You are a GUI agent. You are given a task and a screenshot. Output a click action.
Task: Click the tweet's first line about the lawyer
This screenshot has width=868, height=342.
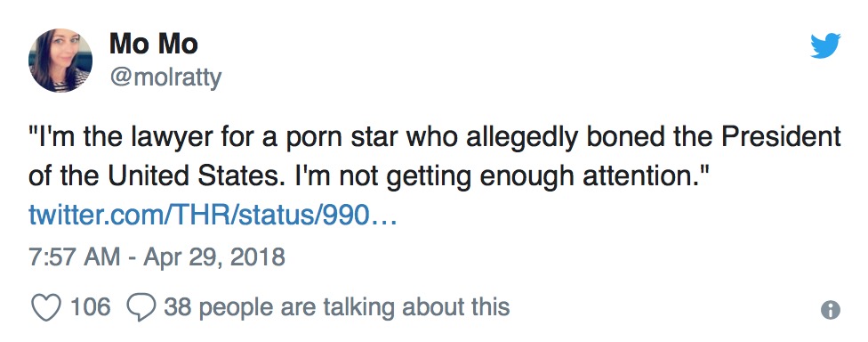(x=434, y=138)
